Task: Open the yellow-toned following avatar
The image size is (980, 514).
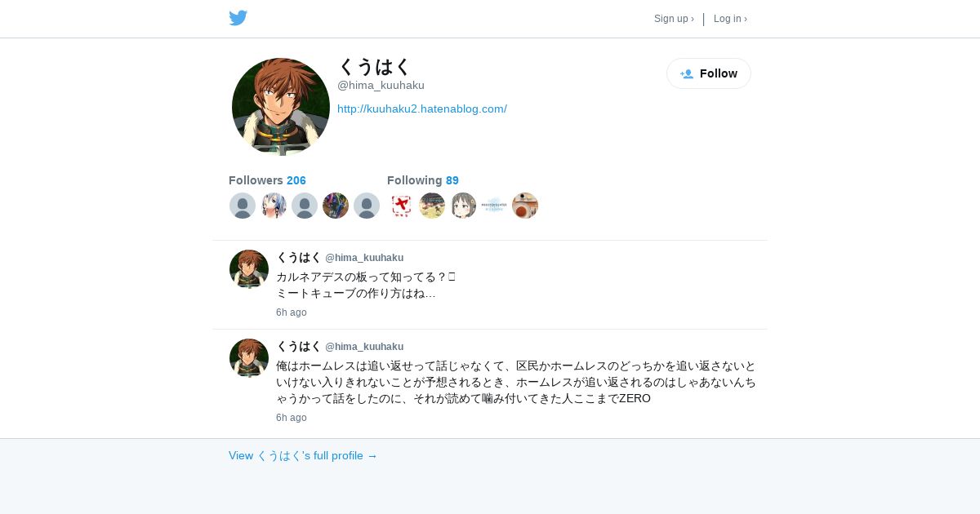Action: [x=432, y=206]
